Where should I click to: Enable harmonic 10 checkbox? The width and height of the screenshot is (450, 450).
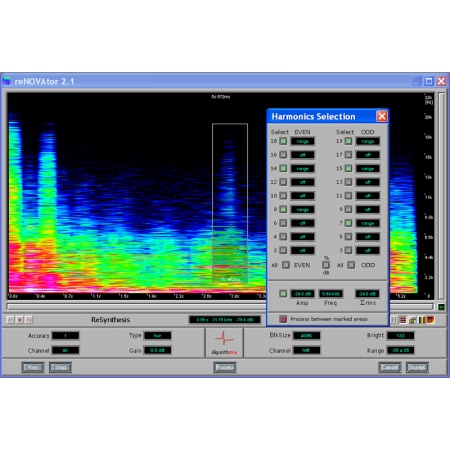point(283,196)
